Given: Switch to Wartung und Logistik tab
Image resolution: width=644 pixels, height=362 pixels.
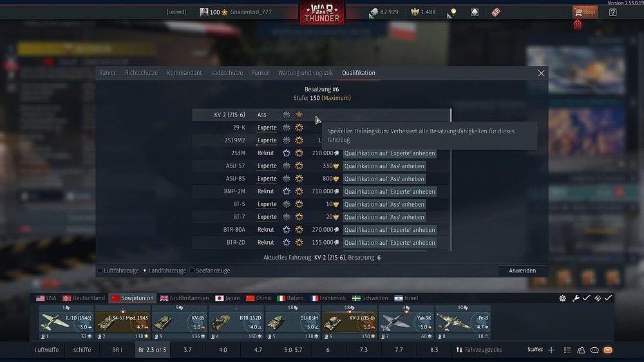Looking at the screenshot, I should [305, 73].
